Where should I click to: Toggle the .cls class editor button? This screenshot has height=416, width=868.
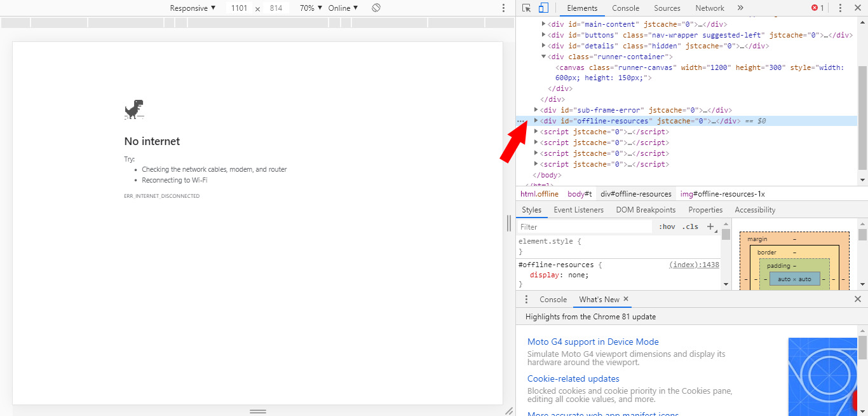(690, 226)
